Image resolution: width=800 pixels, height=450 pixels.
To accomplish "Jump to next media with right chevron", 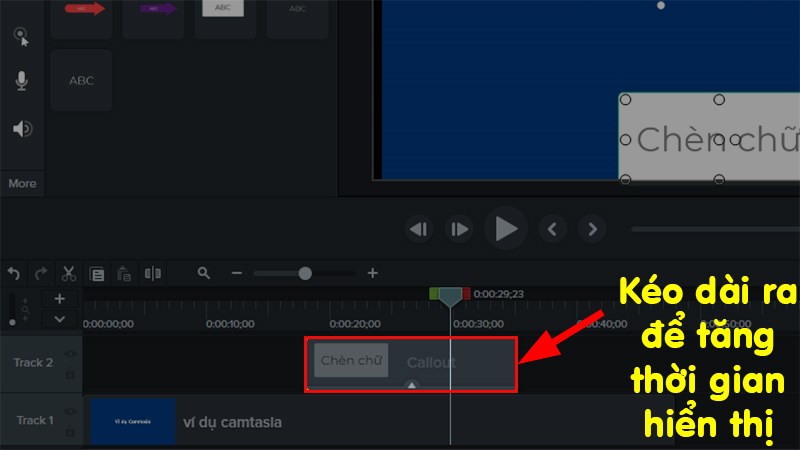I will pyautogui.click(x=592, y=229).
